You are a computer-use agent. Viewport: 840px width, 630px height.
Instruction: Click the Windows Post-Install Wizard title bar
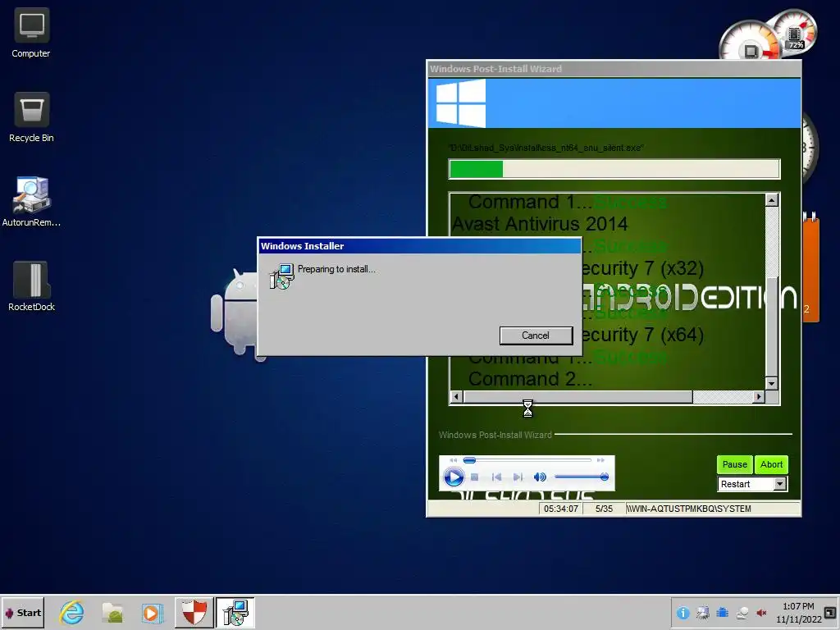coord(614,69)
